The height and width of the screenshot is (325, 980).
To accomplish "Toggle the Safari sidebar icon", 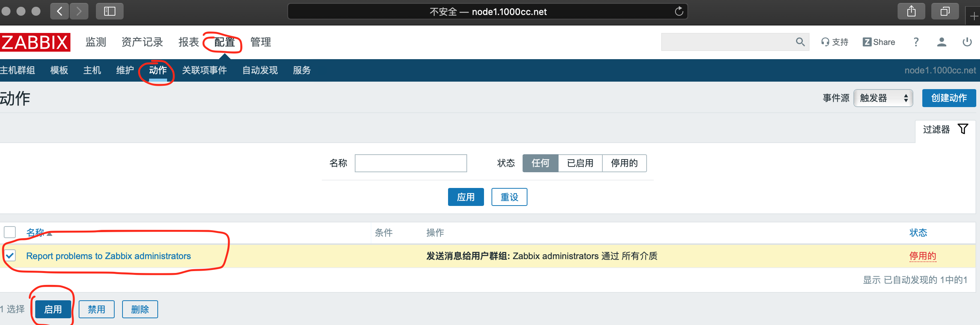I will pyautogui.click(x=109, y=11).
